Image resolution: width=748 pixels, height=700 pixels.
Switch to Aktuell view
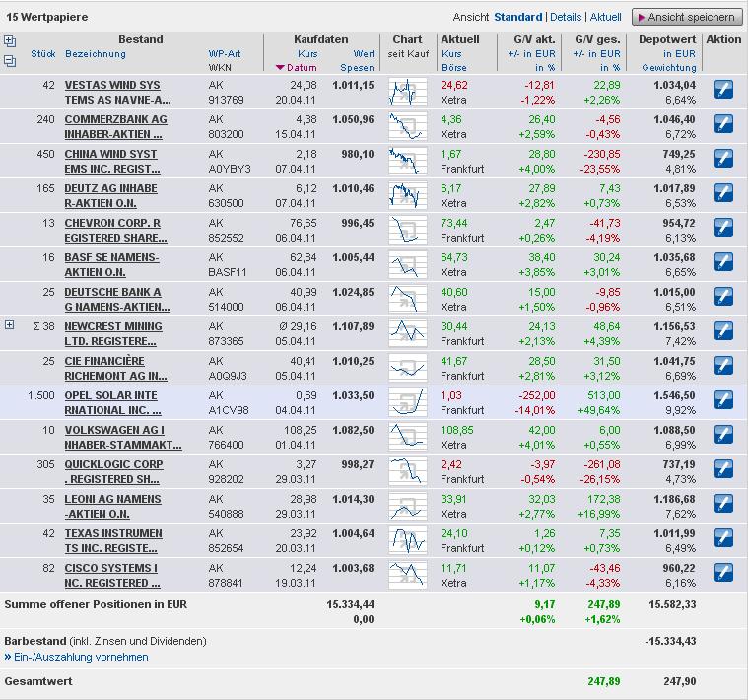pos(605,17)
